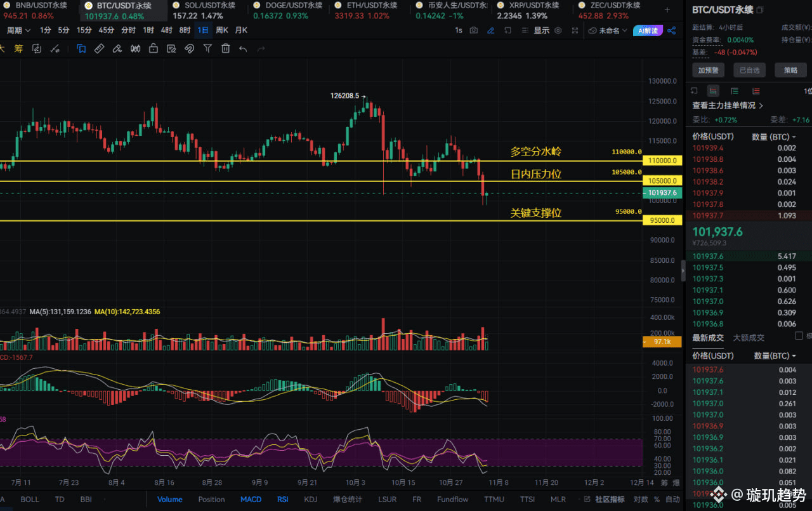
Task: Open the 未命名 template dropdown
Action: (608, 30)
